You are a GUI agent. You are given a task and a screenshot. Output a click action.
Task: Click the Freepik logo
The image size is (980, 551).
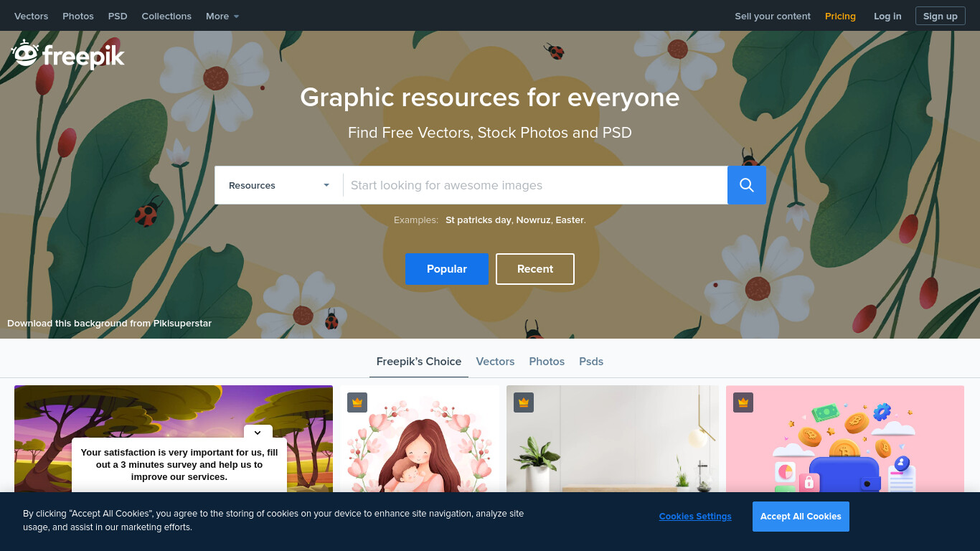click(68, 55)
